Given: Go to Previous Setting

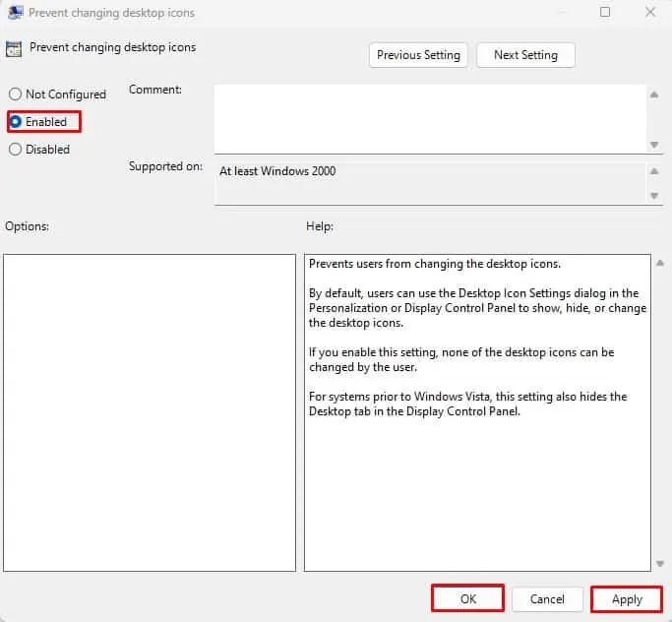Looking at the screenshot, I should pyautogui.click(x=418, y=55).
